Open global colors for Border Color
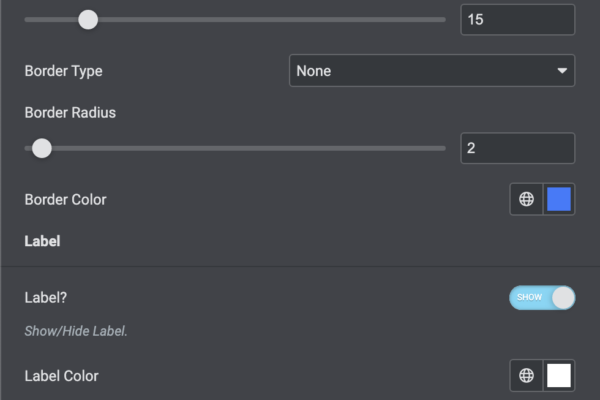The width and height of the screenshot is (600, 400). click(526, 199)
